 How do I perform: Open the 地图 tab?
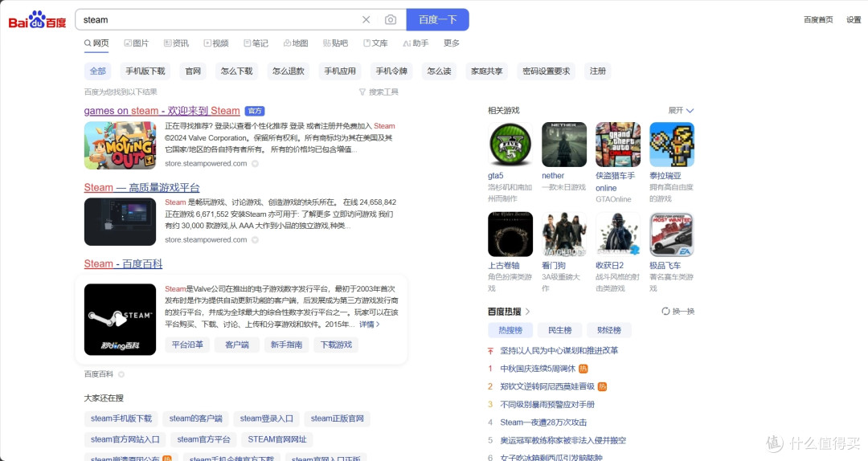[x=296, y=43]
